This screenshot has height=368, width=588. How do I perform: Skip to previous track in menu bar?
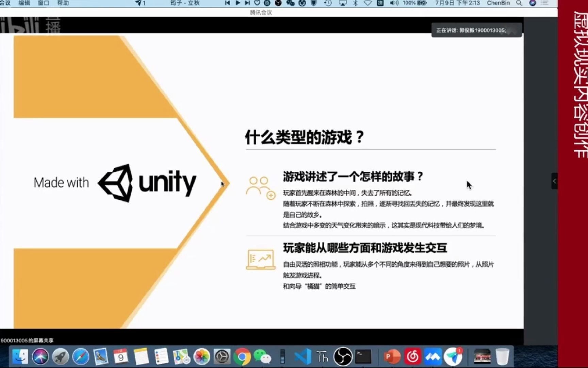[x=227, y=3]
